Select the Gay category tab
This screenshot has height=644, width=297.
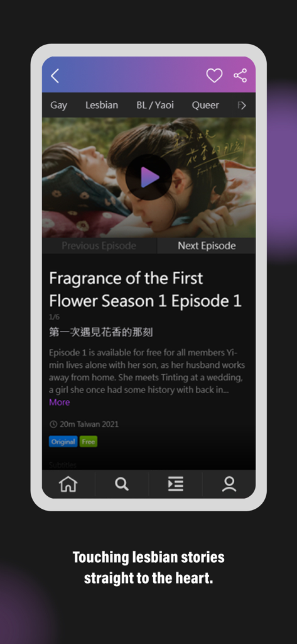(x=58, y=105)
